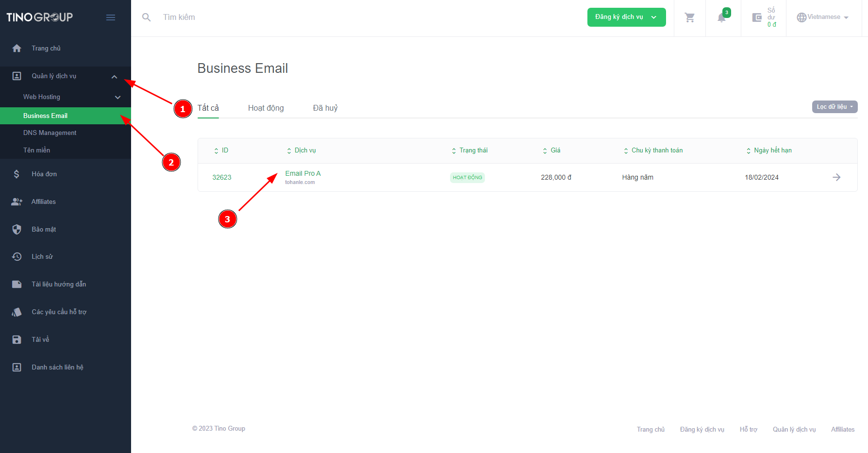Sort by Trạng thái column
The height and width of the screenshot is (453, 868).
click(469, 151)
